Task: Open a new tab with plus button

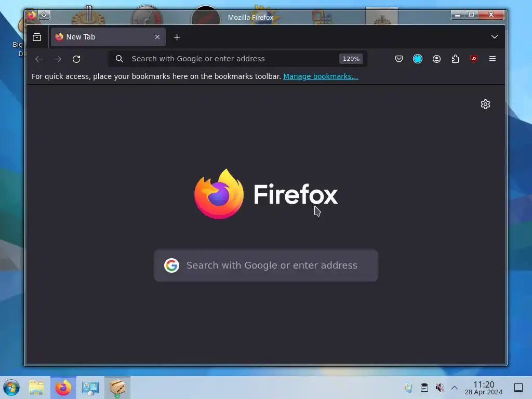Action: pyautogui.click(x=177, y=37)
